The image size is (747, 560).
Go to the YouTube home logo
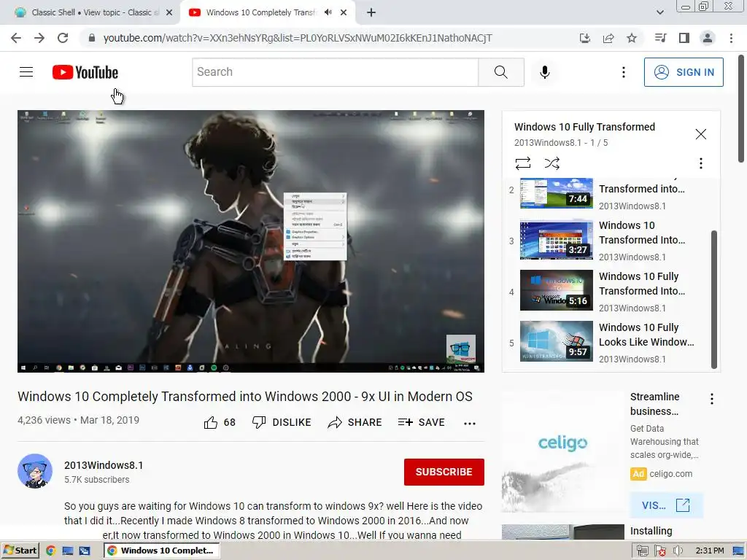[x=85, y=72]
